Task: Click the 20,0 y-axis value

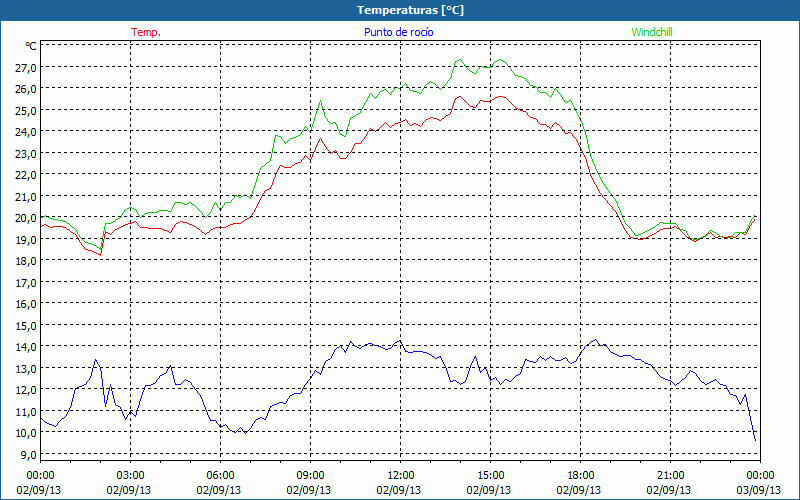Action: 27,218
